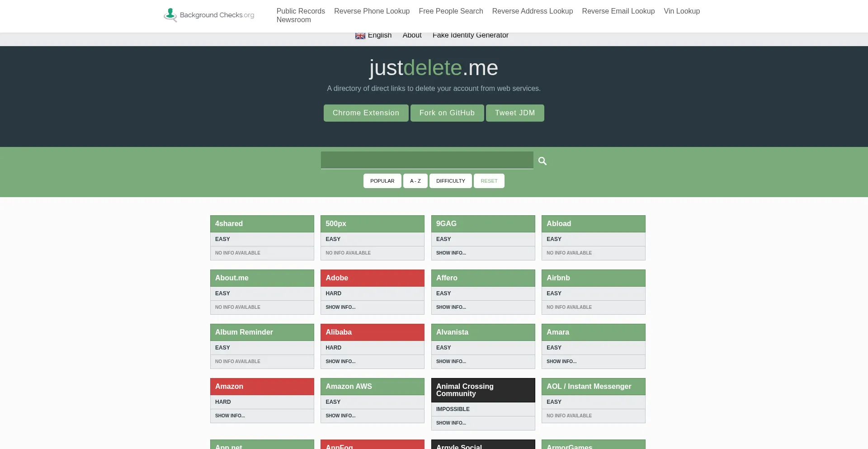Reset the search filters
This screenshot has width=868, height=449.
point(489,181)
